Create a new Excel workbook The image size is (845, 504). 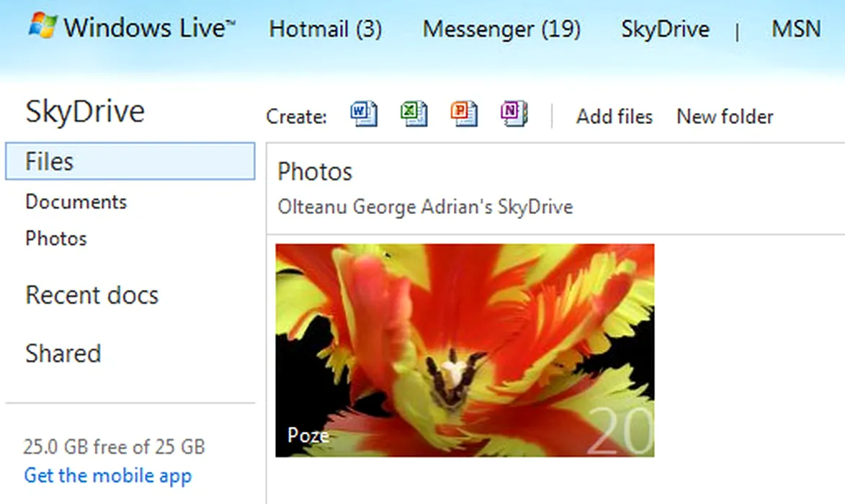coord(413,114)
